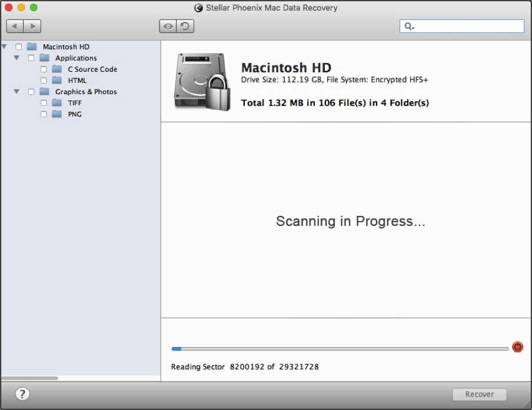
Task: Click the "Scanning in Progress..." message
Action: coord(351,221)
